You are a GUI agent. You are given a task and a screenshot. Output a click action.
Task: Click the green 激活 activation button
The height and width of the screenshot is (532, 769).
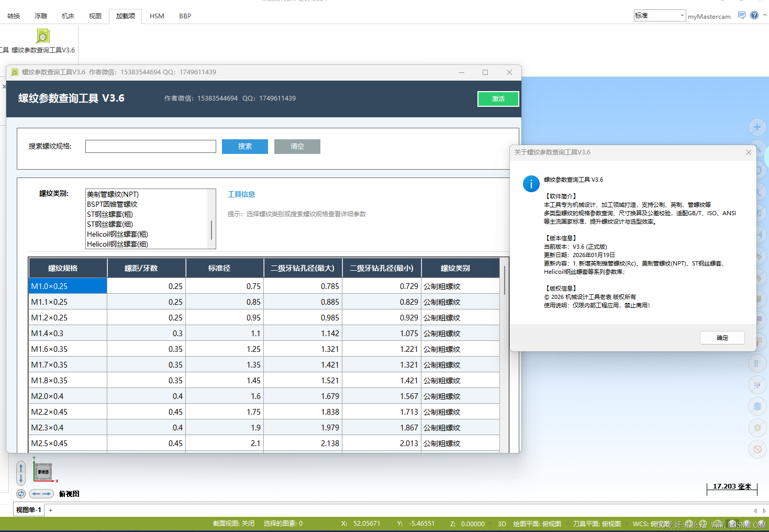click(498, 99)
